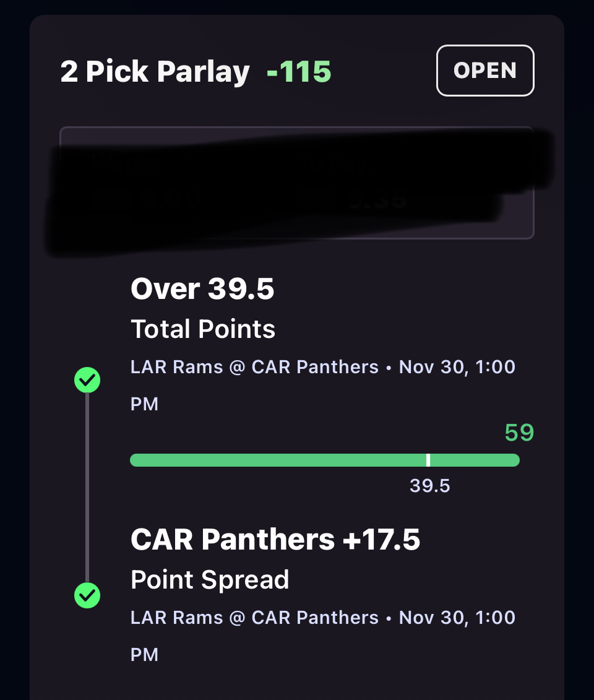594x700 pixels.
Task: Click the vertical line connecting the two picks
Action: (x=87, y=489)
